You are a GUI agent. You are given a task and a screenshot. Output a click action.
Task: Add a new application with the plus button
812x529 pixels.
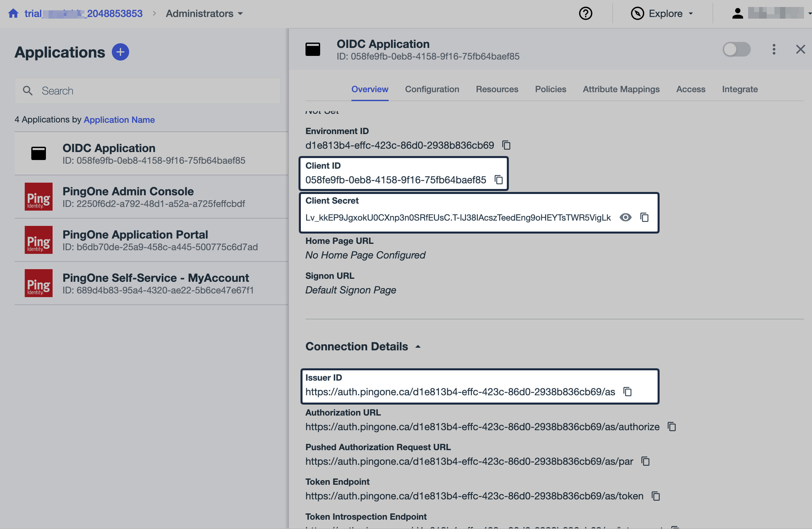[x=120, y=52]
